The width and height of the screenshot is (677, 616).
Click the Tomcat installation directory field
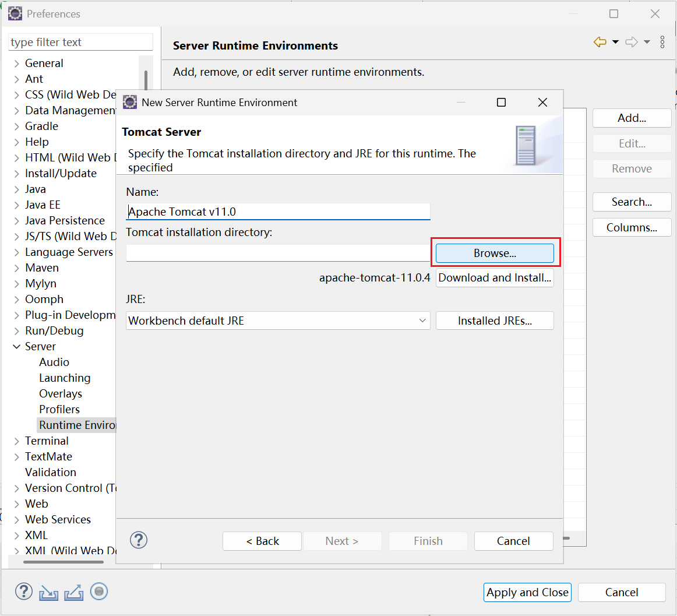coord(278,253)
